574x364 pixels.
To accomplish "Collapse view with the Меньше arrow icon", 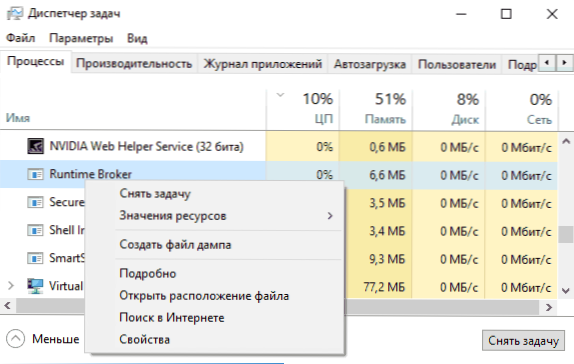I will [x=16, y=339].
